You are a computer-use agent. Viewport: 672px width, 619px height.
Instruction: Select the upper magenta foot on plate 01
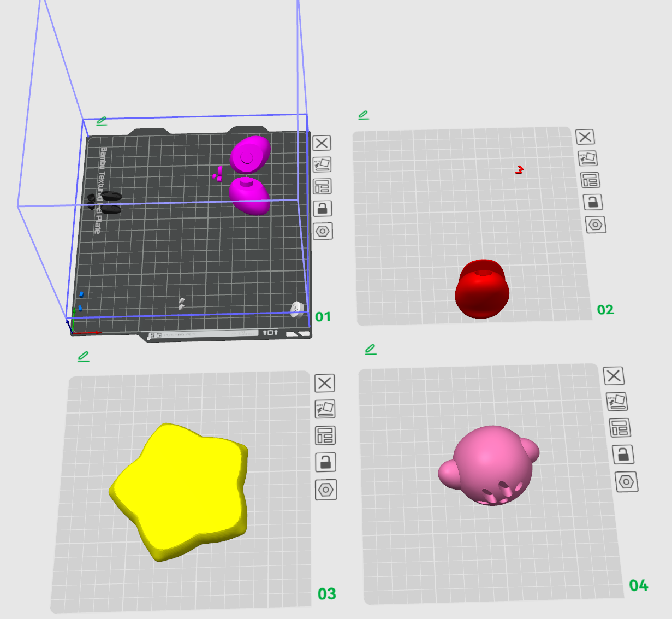[x=250, y=155]
